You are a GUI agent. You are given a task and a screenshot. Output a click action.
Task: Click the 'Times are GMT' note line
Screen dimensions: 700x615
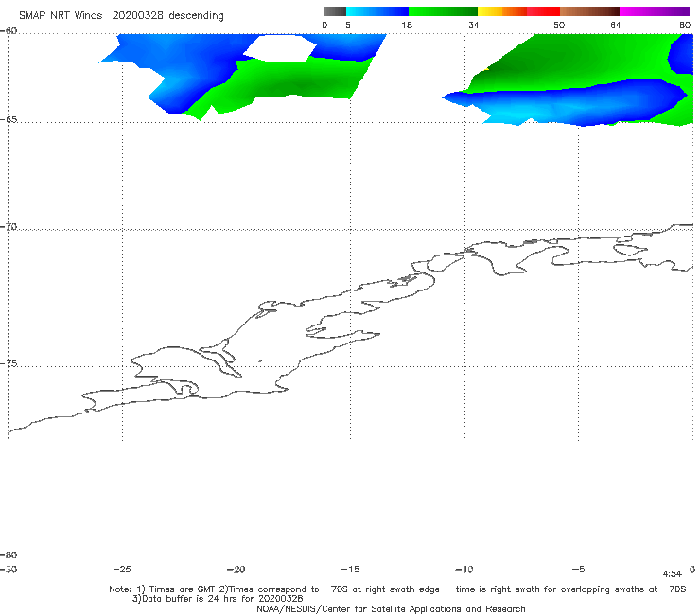(397, 589)
